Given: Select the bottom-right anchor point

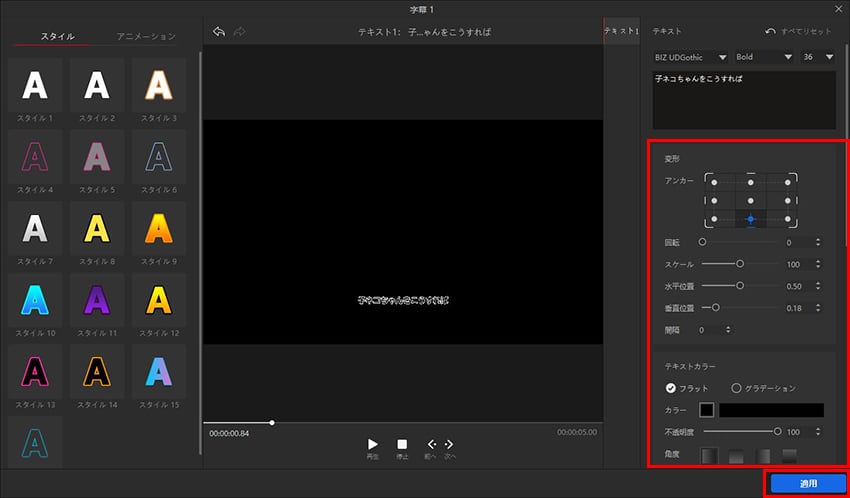Looking at the screenshot, I should click(788, 219).
